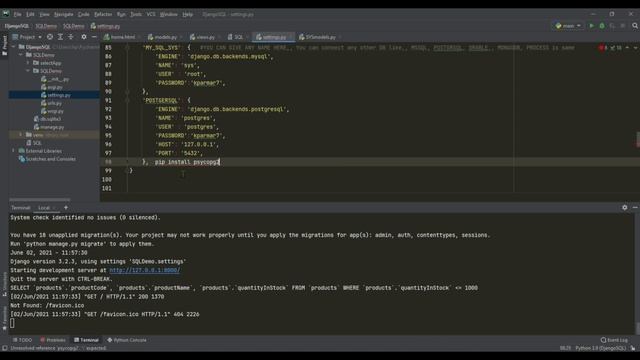Open the main run configuration dropdown

568,26
